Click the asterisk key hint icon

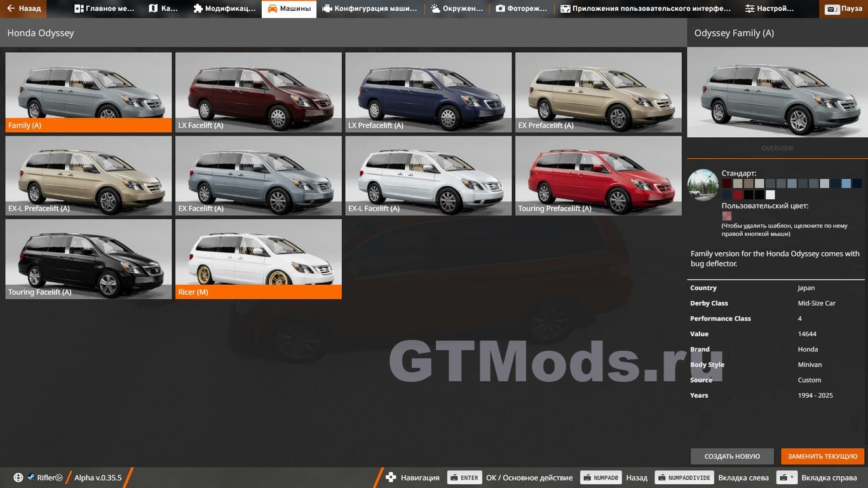click(787, 478)
